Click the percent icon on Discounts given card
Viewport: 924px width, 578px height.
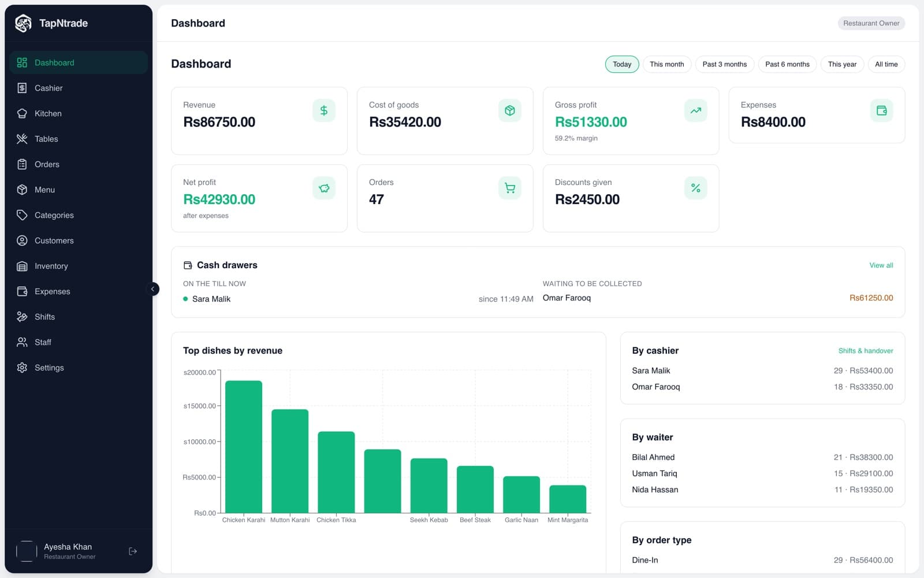coord(696,188)
